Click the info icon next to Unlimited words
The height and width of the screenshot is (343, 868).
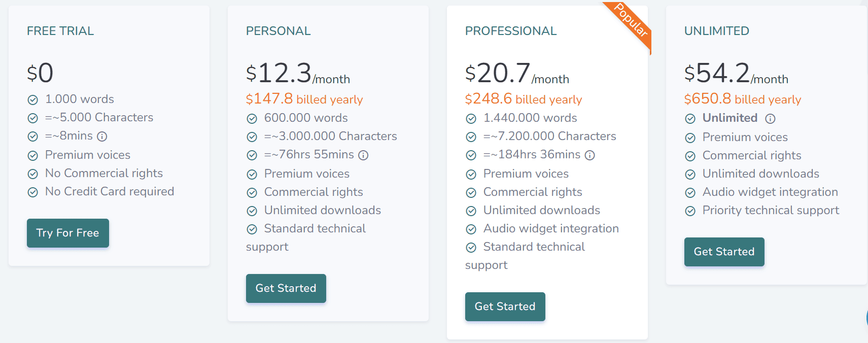point(770,118)
